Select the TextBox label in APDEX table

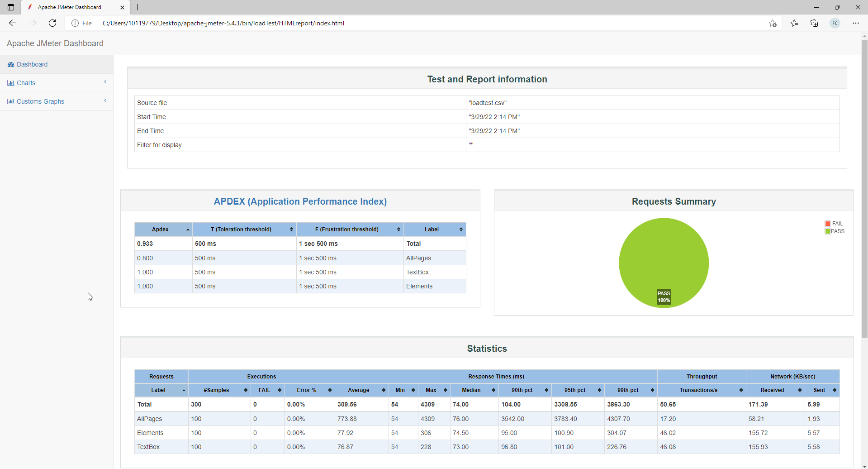pos(417,272)
